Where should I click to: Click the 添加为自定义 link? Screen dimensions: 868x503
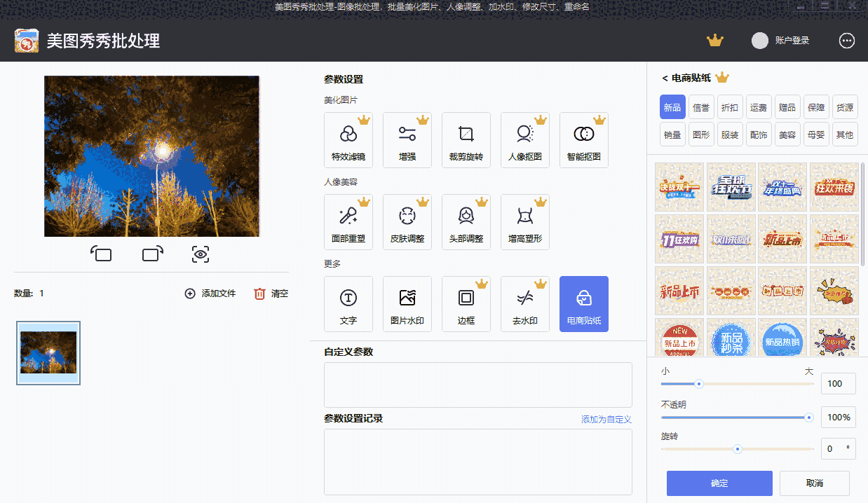606,418
